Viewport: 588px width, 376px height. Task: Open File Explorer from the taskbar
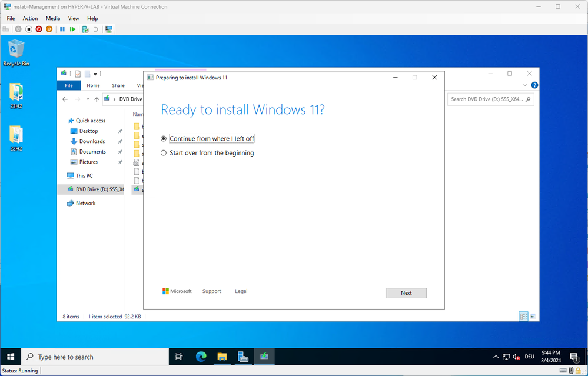point(222,357)
